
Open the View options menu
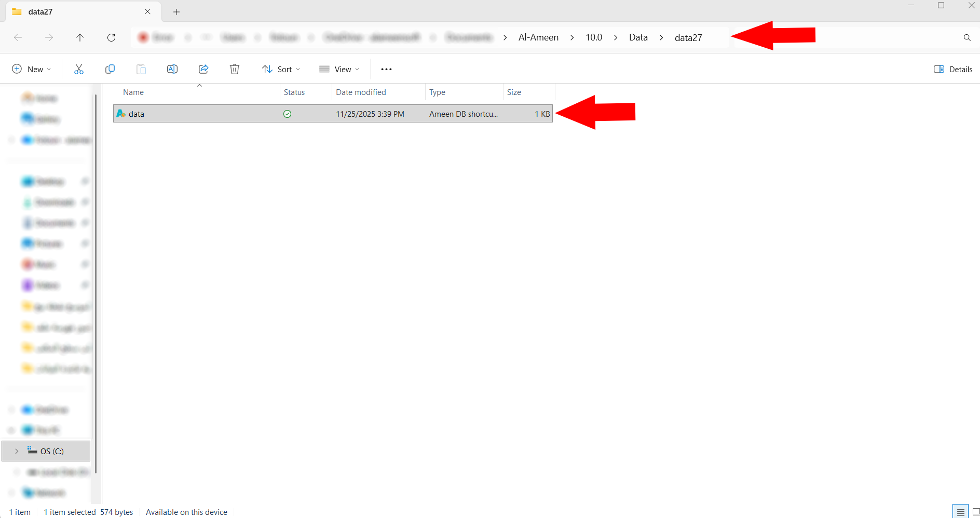[339, 69]
